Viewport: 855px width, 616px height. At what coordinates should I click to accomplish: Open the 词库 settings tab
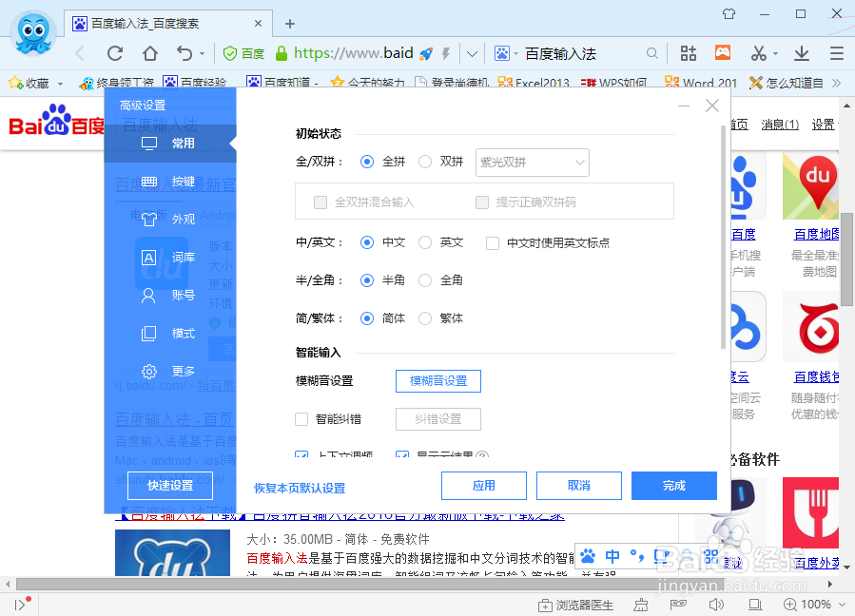pyautogui.click(x=170, y=258)
